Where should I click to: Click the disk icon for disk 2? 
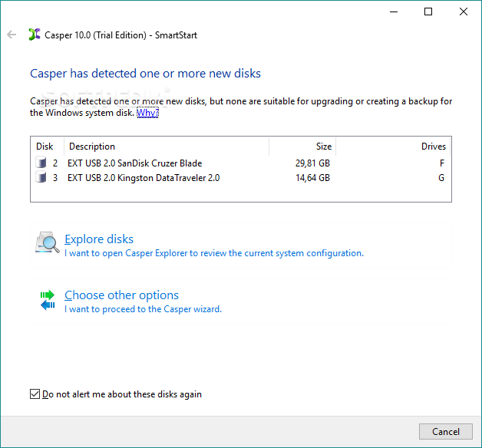41,162
